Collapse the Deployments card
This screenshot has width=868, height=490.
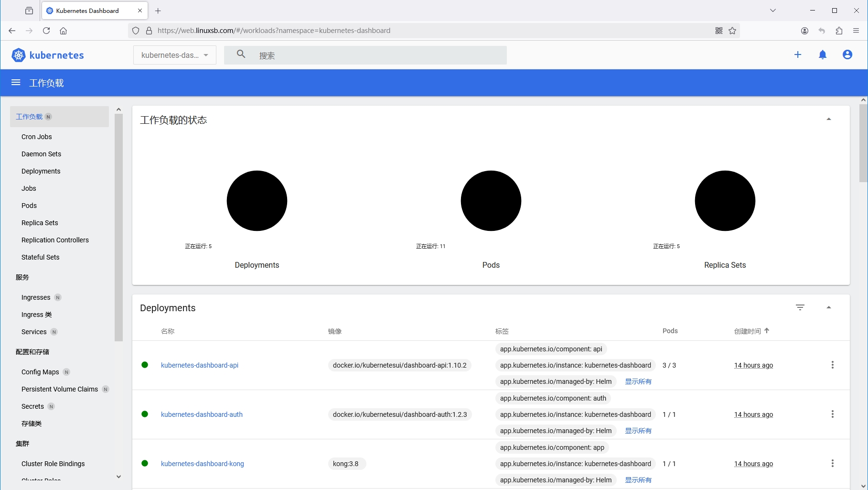(x=829, y=307)
